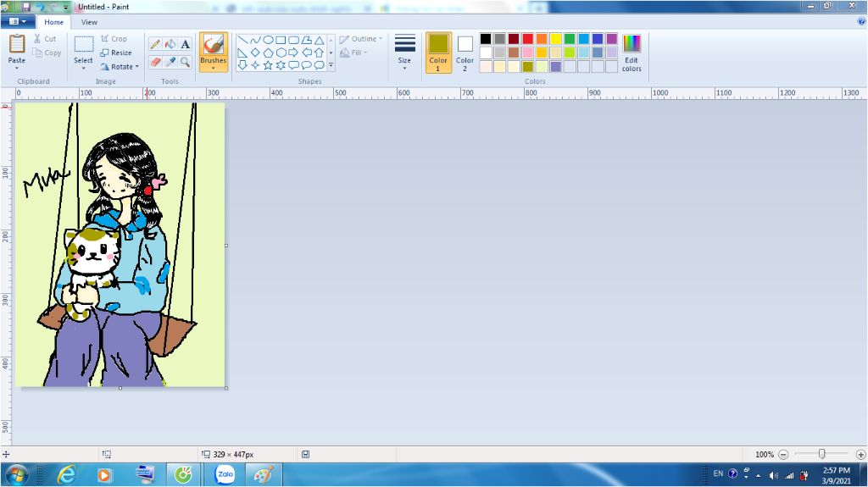Image resolution: width=868 pixels, height=487 pixels.
Task: Choose the Five-point star shape
Action: (x=268, y=65)
